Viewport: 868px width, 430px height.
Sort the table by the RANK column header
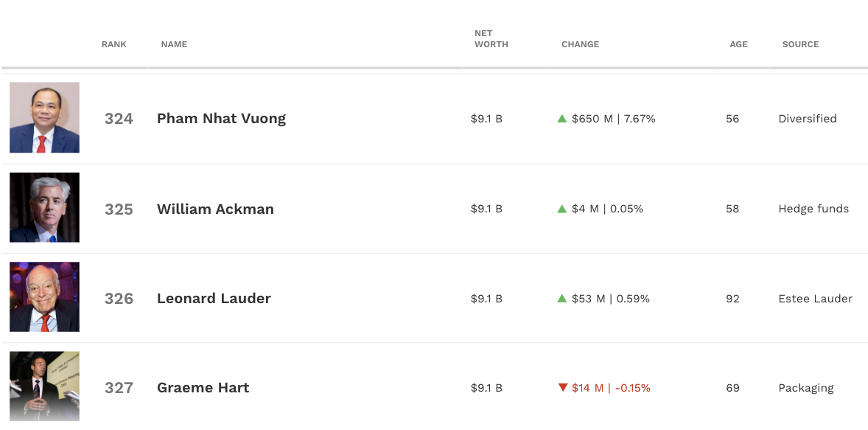(114, 44)
